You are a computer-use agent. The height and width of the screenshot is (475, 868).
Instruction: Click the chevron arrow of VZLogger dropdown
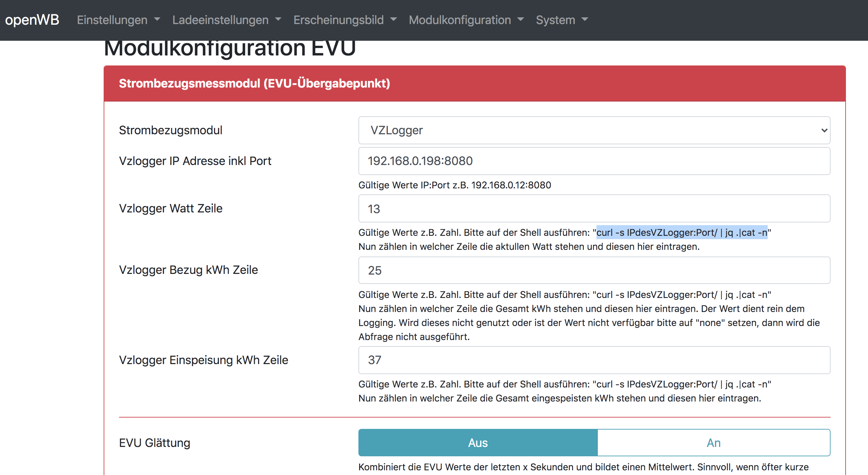pyautogui.click(x=824, y=130)
